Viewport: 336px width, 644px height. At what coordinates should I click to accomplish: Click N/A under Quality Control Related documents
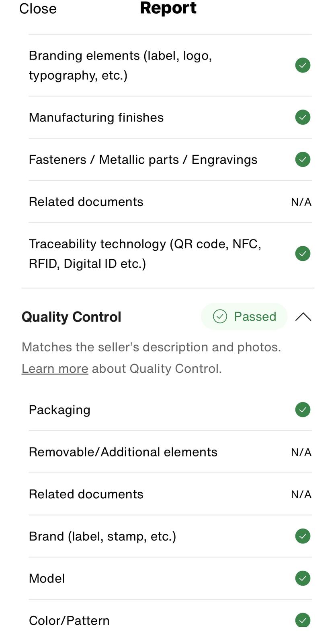(301, 494)
